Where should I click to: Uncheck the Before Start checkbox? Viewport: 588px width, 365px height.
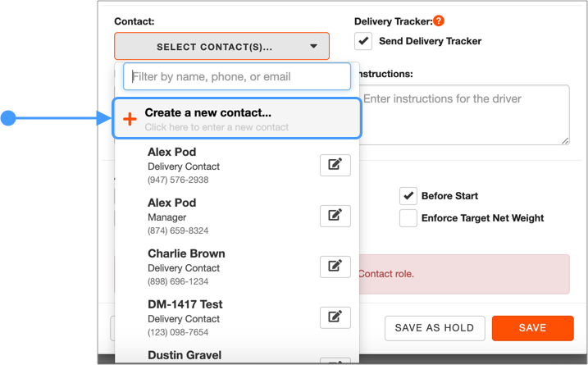tap(408, 196)
